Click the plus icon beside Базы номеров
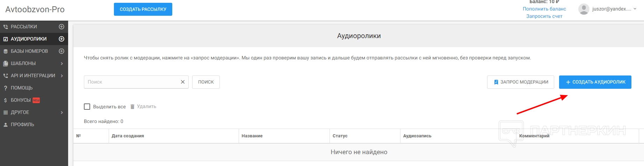 [x=61, y=51]
